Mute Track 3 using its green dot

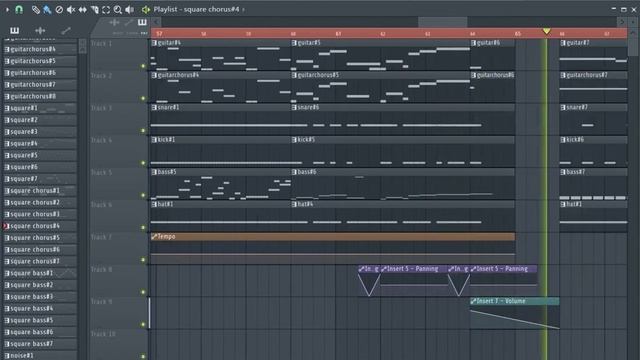(143, 131)
